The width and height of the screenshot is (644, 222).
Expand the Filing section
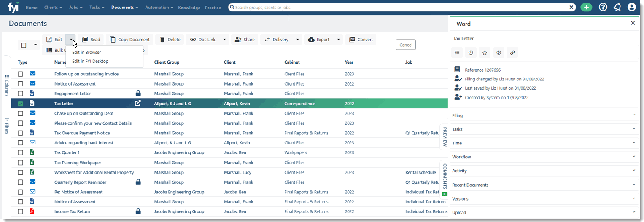[544, 115]
